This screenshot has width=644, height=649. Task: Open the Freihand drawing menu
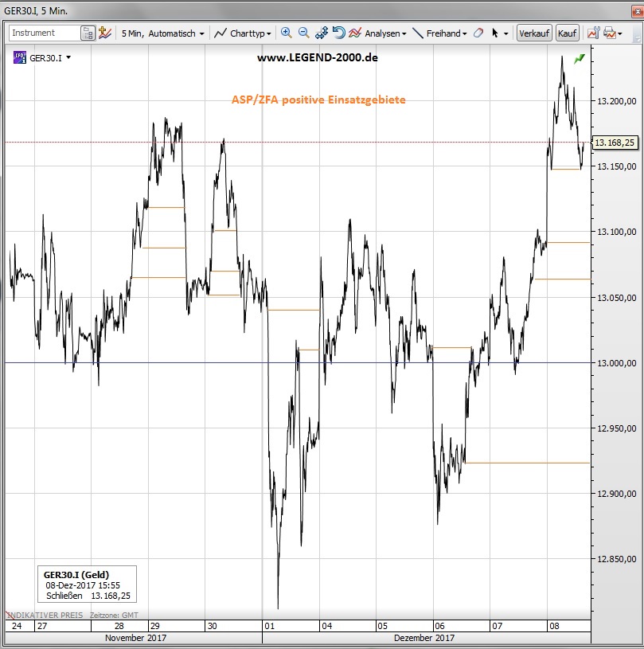click(440, 33)
